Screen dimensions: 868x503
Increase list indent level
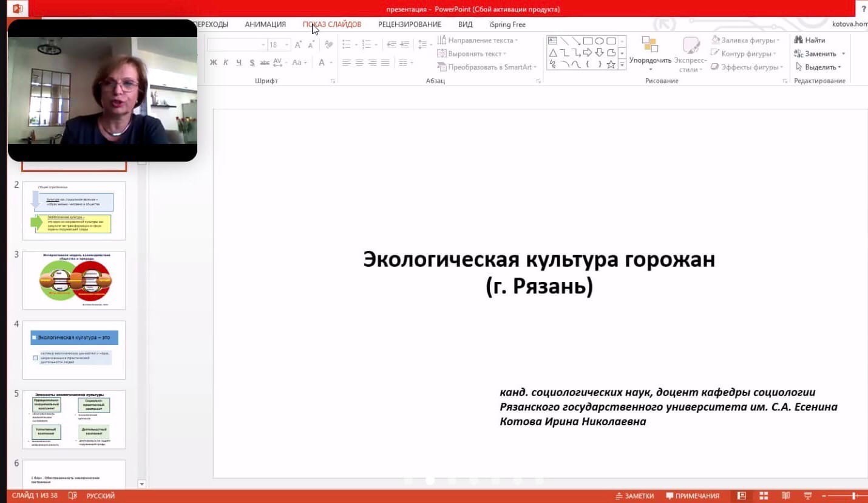pos(404,44)
